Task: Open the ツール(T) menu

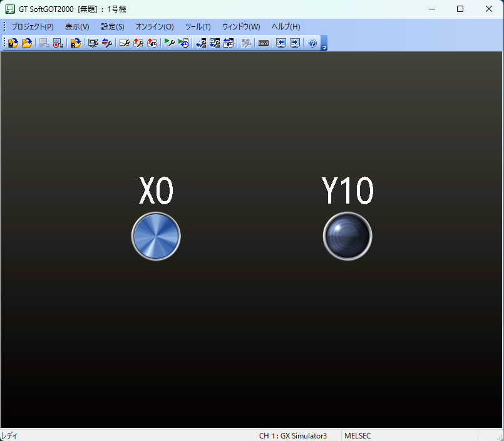Action: 198,27
